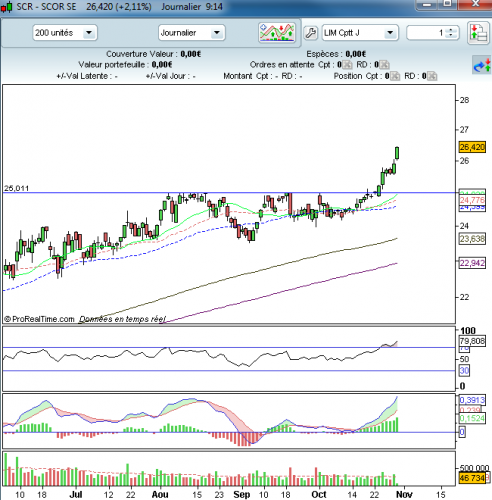Viewport: 492px width, 500px height.
Task: Increase order quantity with up stepper arrow
Action: (x=451, y=30)
